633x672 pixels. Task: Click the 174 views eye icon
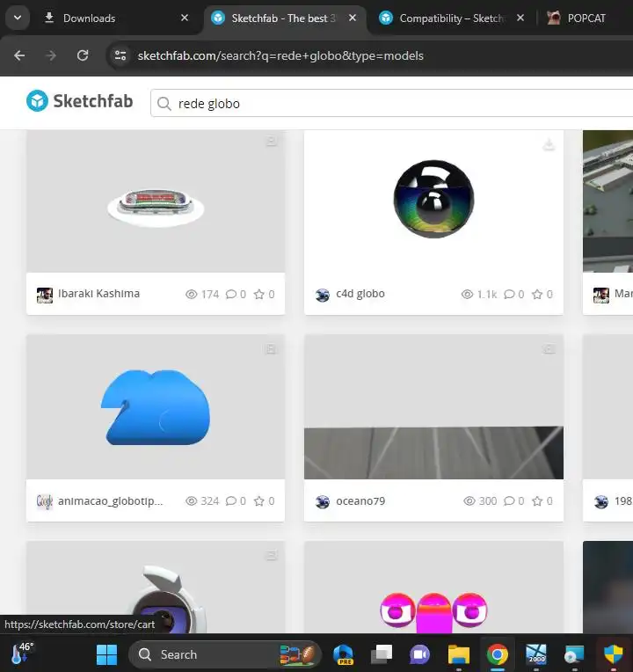tap(191, 294)
